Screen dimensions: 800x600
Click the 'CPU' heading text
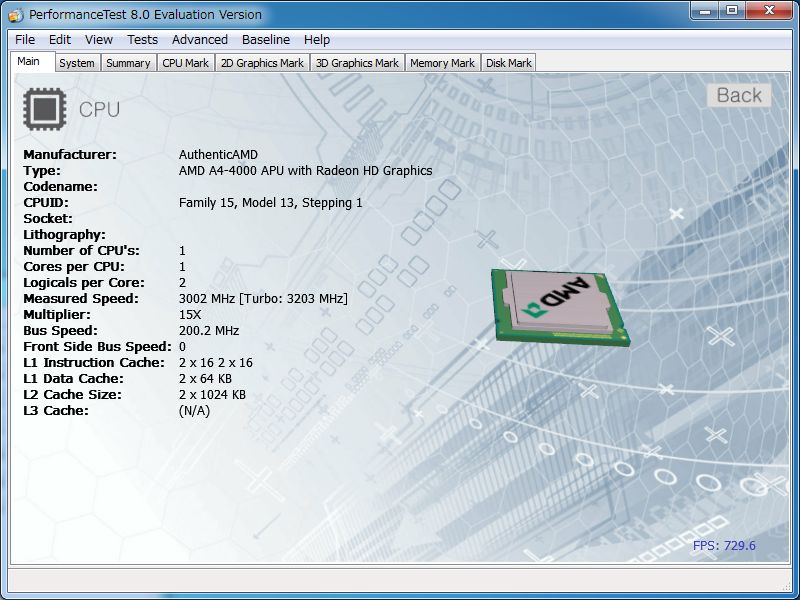99,110
